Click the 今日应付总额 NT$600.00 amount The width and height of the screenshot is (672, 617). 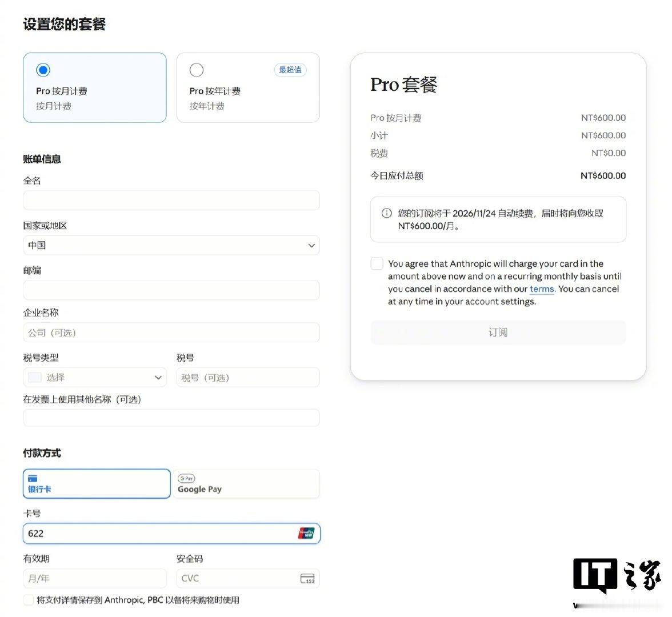click(x=603, y=176)
